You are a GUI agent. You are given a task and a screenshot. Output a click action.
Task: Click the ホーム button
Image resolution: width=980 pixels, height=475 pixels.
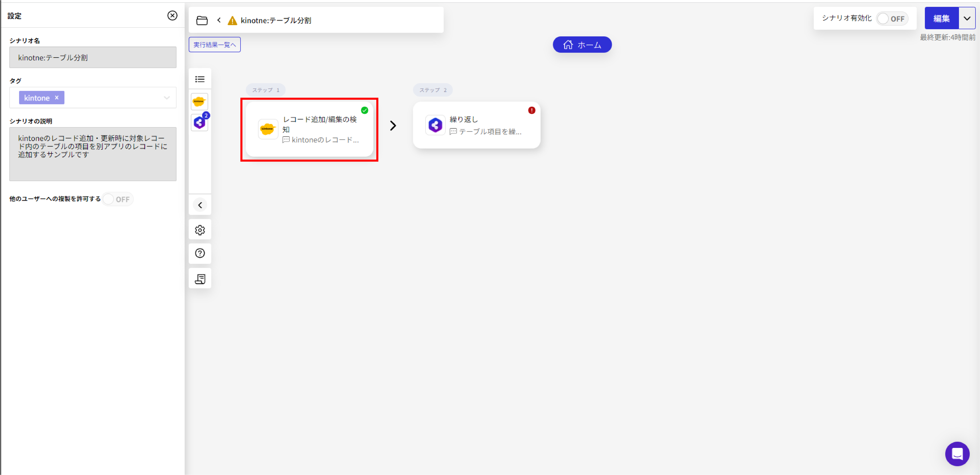pos(582,45)
